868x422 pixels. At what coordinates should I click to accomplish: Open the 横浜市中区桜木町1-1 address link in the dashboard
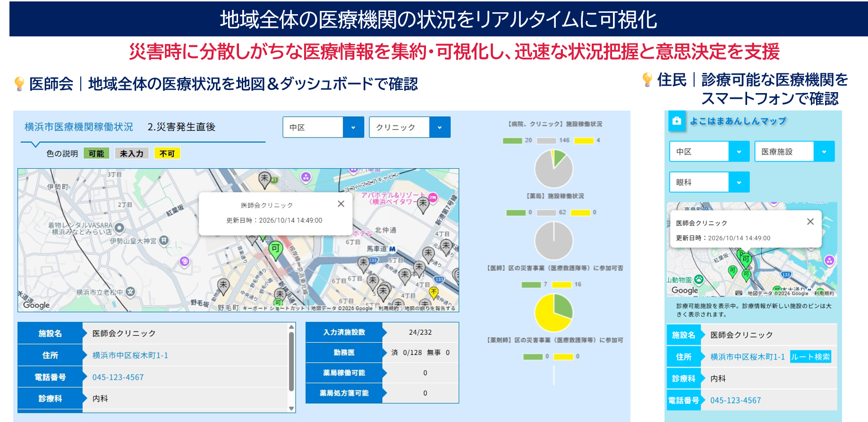(x=130, y=355)
